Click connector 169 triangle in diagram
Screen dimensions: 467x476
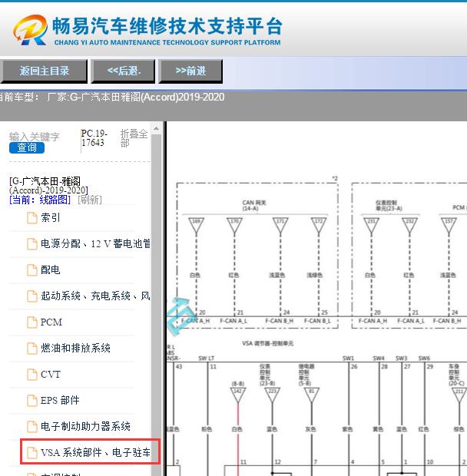196,226
